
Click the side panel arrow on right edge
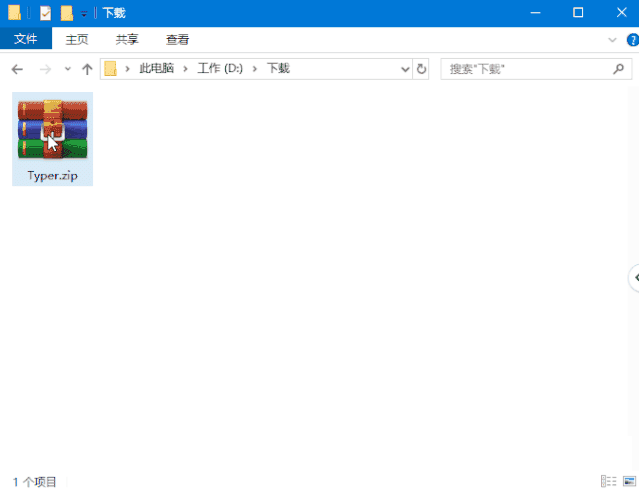[634, 278]
